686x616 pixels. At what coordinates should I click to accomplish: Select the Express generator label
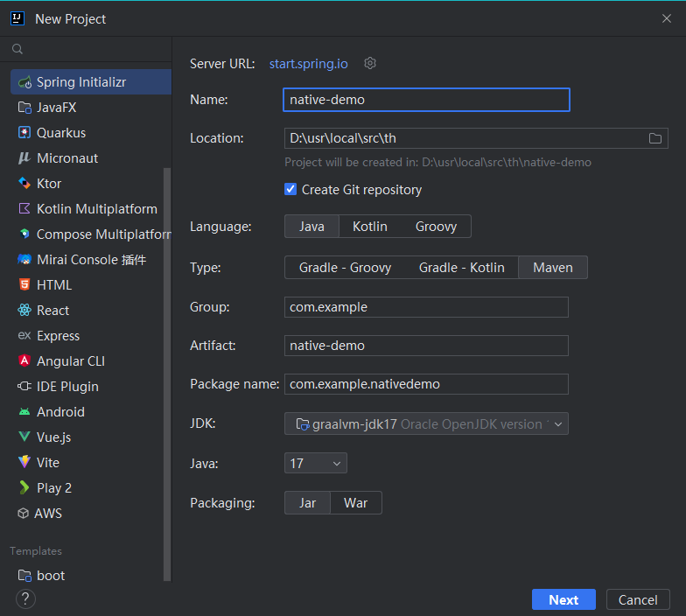[x=58, y=336]
